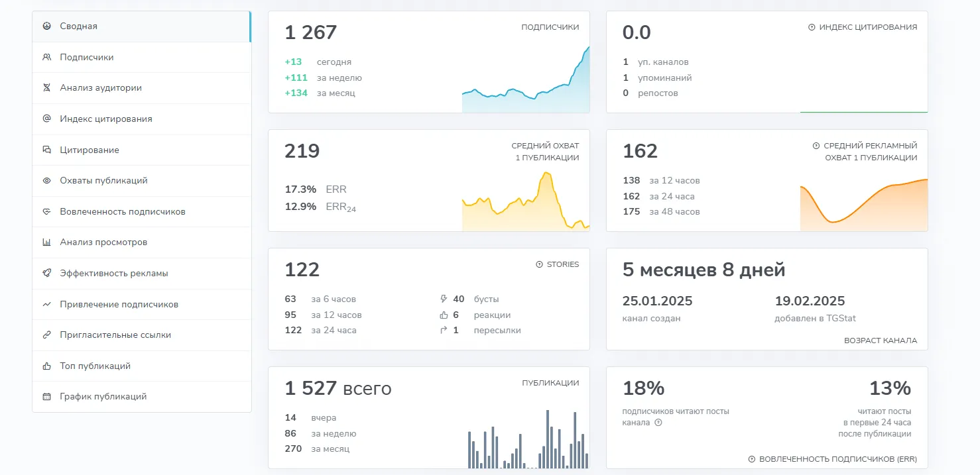Click the help icon next to ИНДЕКС ЦИТИРОВАНИЯ
Screen dimensions: 980x475
[x=812, y=27]
